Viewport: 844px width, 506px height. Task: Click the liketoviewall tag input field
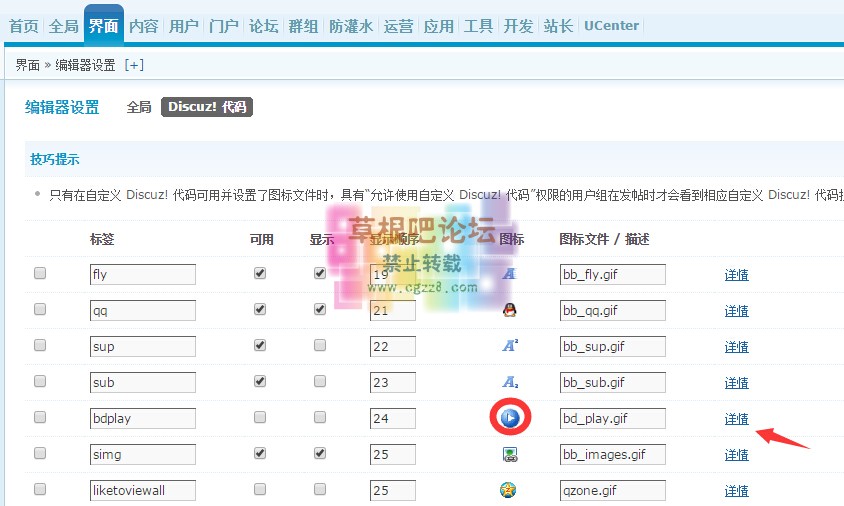pyautogui.click(x=143, y=490)
